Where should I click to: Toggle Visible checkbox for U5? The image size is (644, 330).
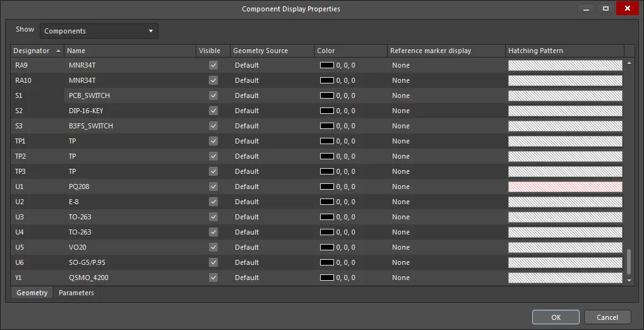click(213, 247)
